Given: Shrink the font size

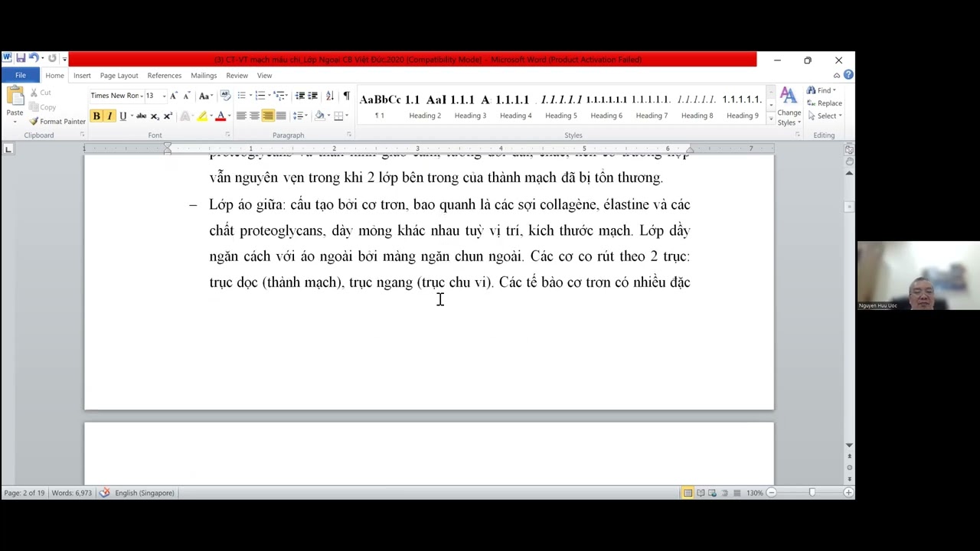Looking at the screenshot, I should point(186,96).
